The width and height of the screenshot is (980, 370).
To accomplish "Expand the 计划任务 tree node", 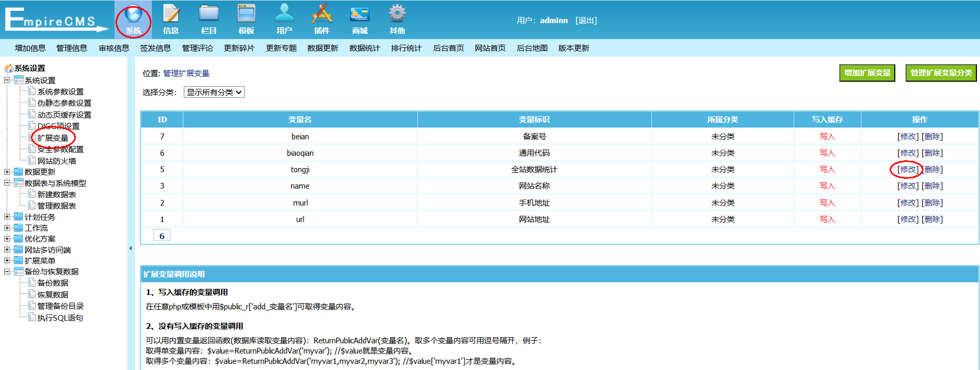I will click(7, 217).
